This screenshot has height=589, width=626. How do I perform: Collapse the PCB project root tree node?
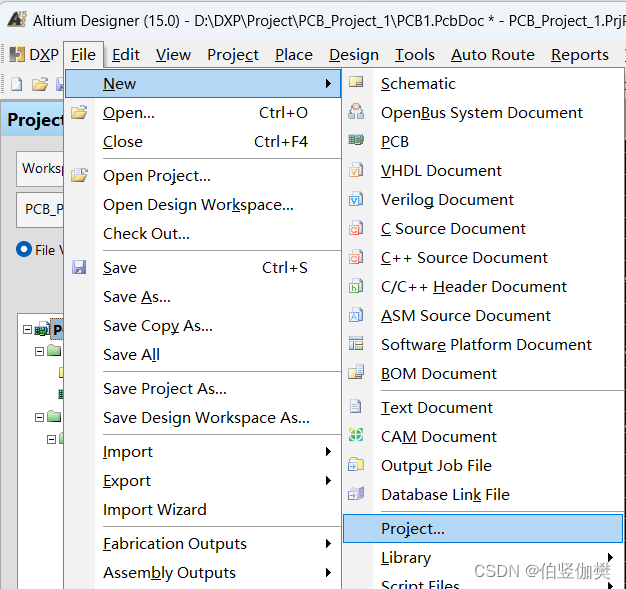point(27,329)
